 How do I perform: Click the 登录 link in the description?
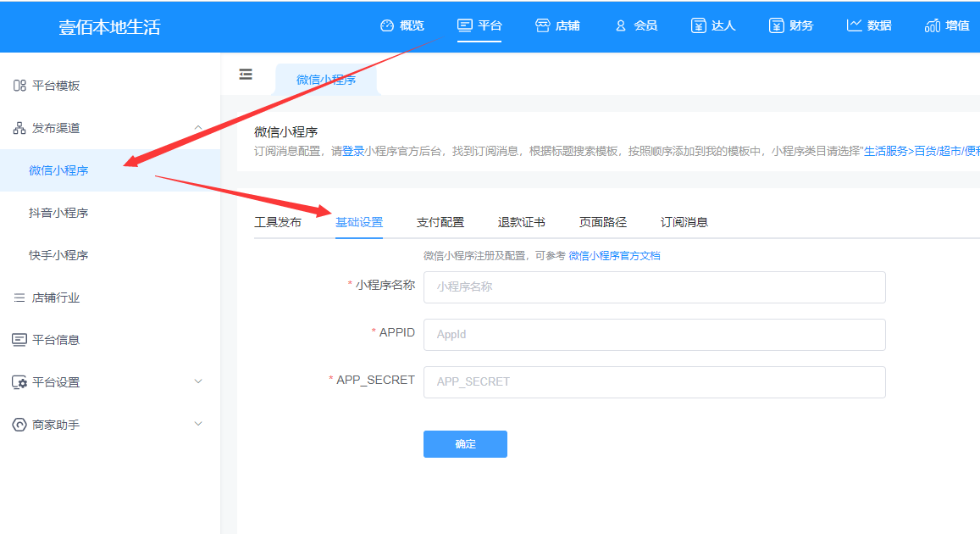(353, 151)
